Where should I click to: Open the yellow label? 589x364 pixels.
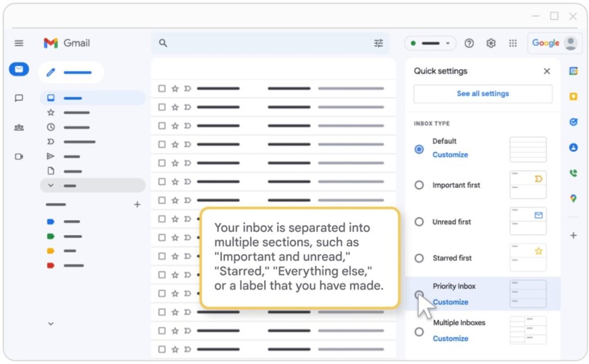point(51,251)
